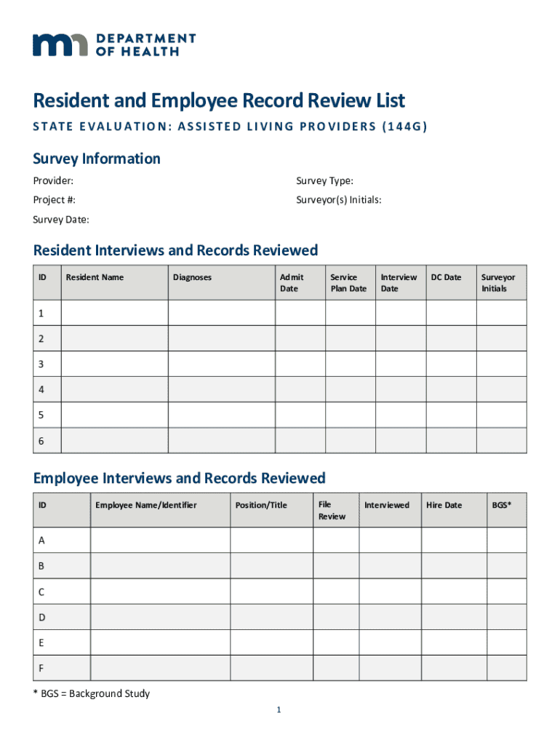Click Surveyor Initials cell in resident row 1
The width and height of the screenshot is (560, 745).
pos(501,313)
